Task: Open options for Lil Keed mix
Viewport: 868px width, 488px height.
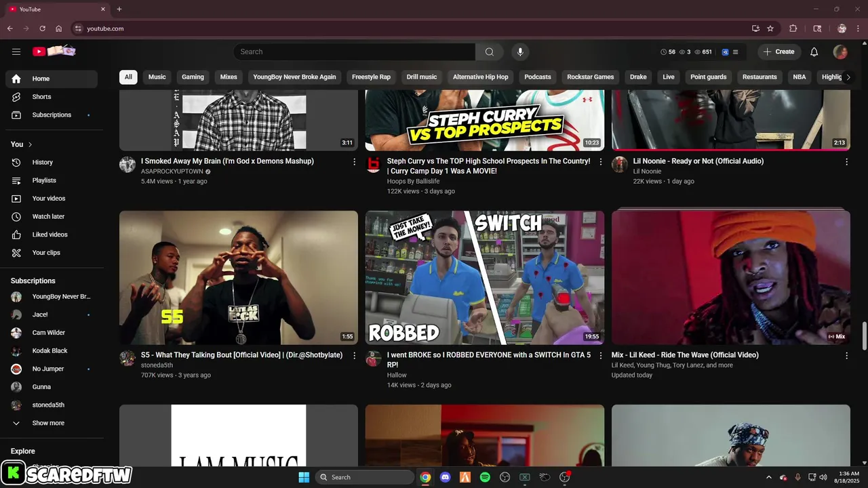Action: click(x=846, y=356)
